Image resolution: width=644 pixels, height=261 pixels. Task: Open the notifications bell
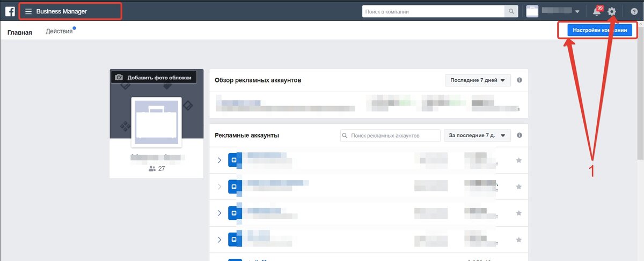[x=596, y=12]
